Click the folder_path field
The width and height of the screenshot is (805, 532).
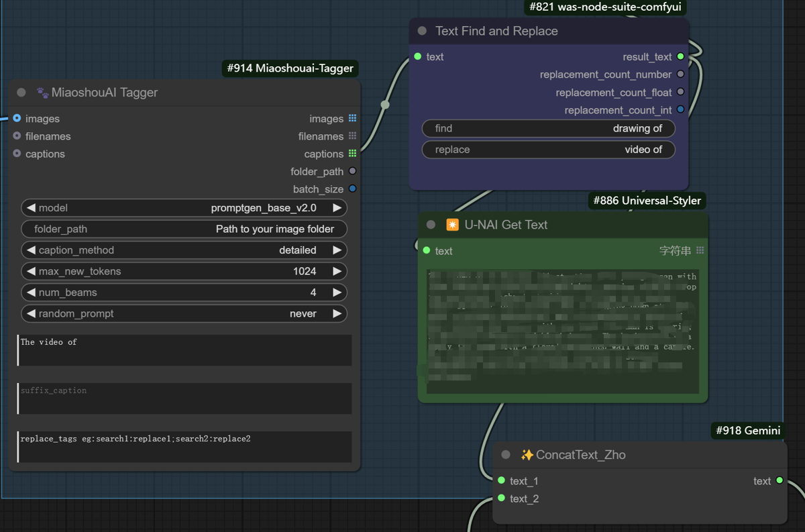click(184, 229)
